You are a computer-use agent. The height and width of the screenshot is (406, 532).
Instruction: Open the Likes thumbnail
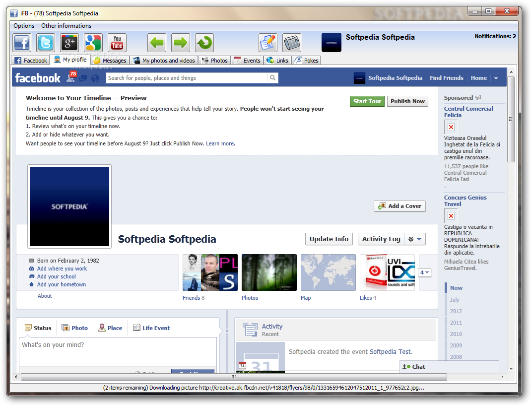tap(387, 272)
